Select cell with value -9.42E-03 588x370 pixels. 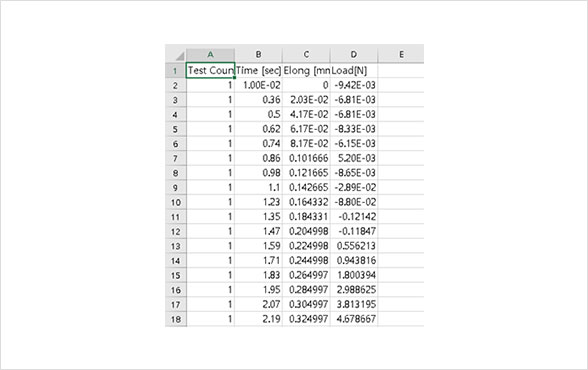tap(354, 85)
